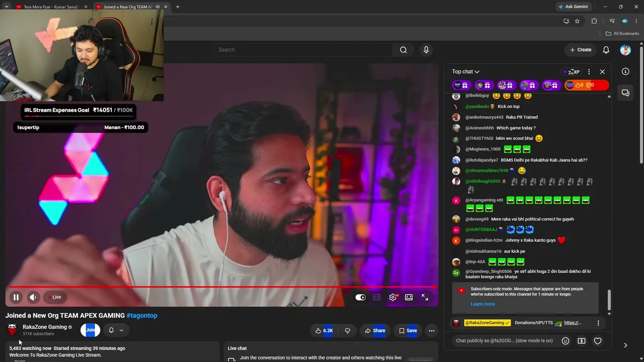Click the Live indicator in the player
This screenshot has height=362, width=644.
click(x=54, y=297)
